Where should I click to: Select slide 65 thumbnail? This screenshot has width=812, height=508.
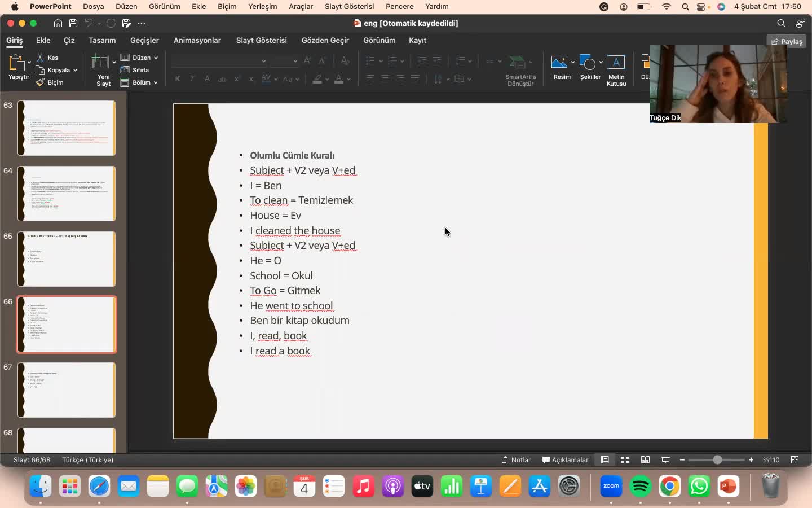[67, 259]
